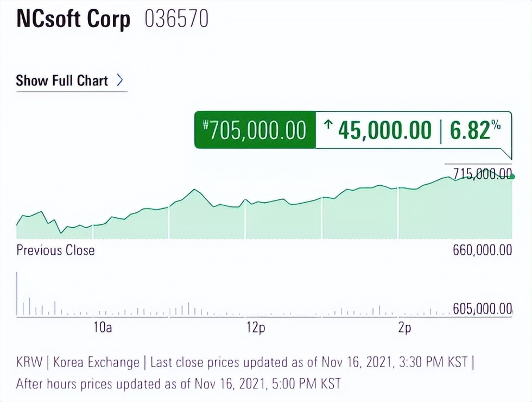Click the Show Full Chart link
Screen dimensions: 532x402
tap(62, 81)
